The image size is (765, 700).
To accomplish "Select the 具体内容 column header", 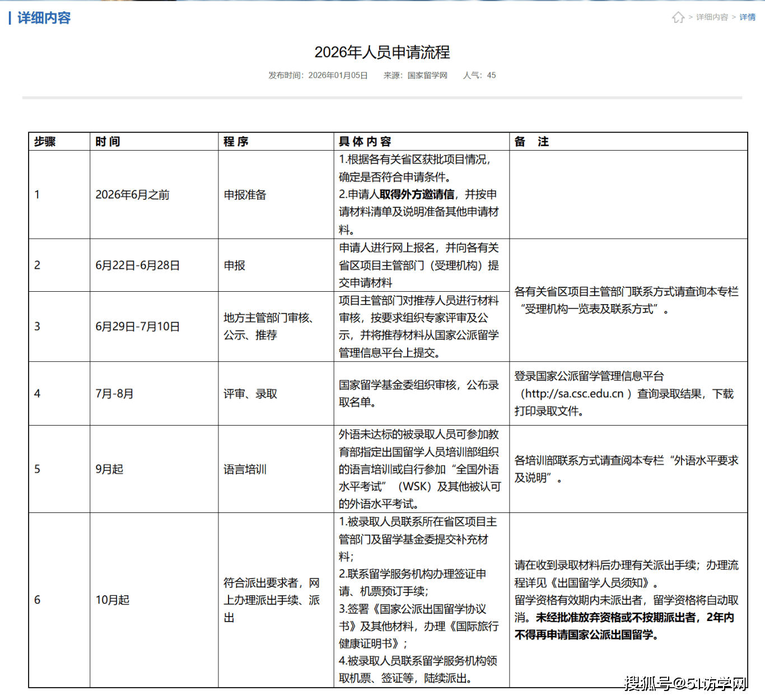I will 365,142.
